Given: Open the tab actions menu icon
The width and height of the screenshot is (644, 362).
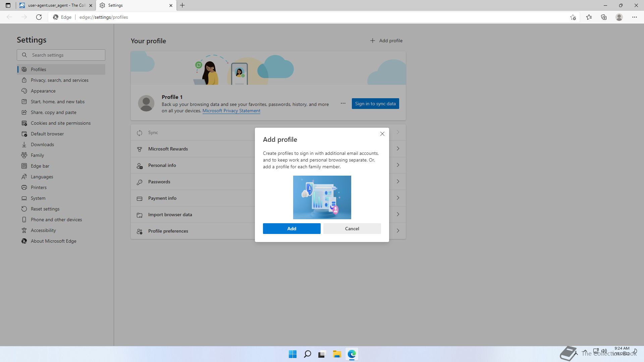Looking at the screenshot, I should click(x=8, y=5).
